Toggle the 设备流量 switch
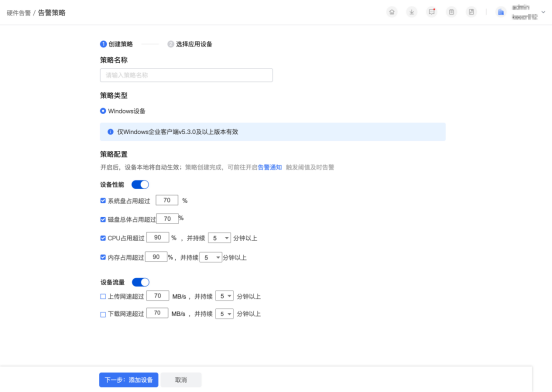 click(x=140, y=282)
